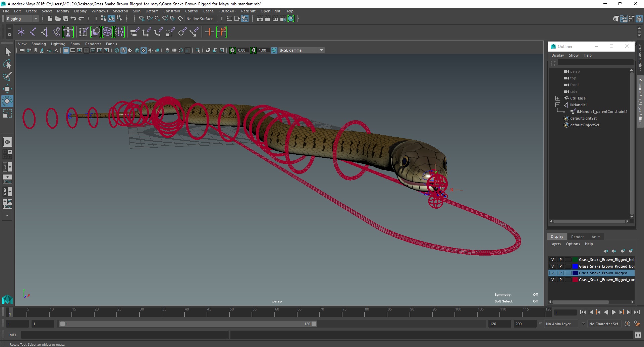Image resolution: width=644 pixels, height=347 pixels.
Task: Toggle playback P on Grass_Snake_Brown_Rigged_con layer
Action: coord(560,280)
